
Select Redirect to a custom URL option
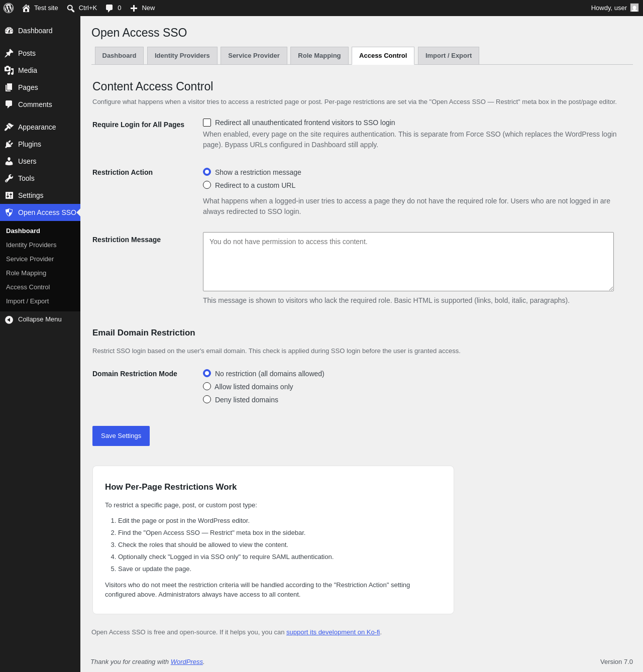coord(207,185)
